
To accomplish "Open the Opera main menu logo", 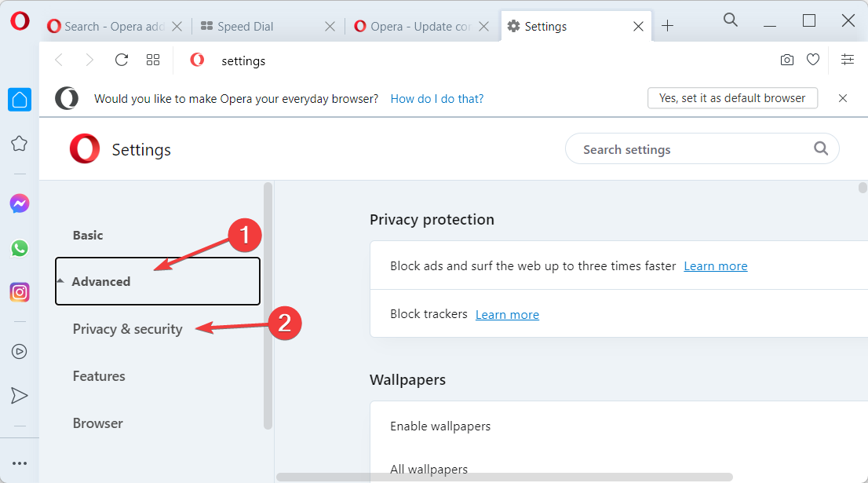I will coord(20,22).
